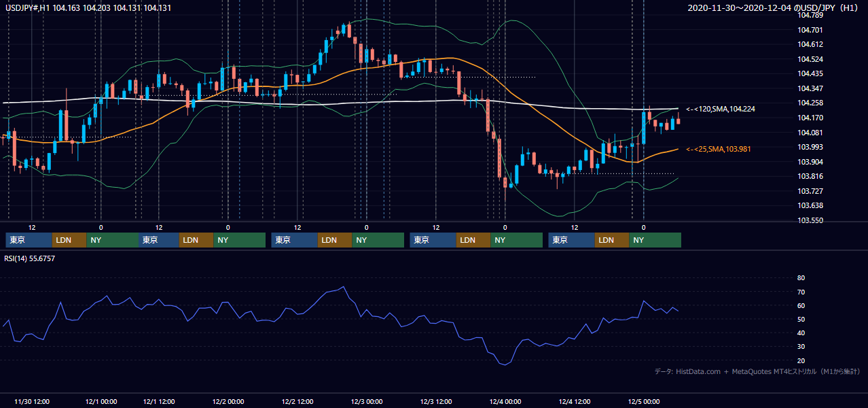Click the 104.524 price axis label
The height and width of the screenshot is (408, 868).
click(x=810, y=59)
